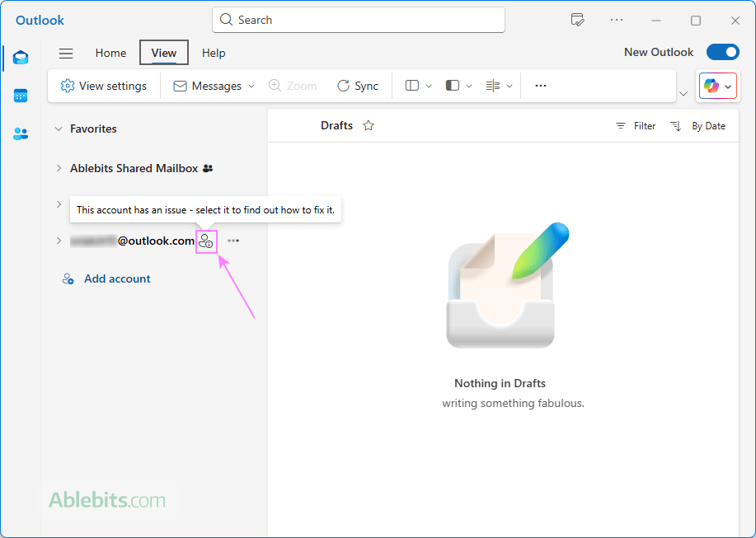The image size is (756, 538).
Task: Open the Filter menu
Action: (x=636, y=126)
